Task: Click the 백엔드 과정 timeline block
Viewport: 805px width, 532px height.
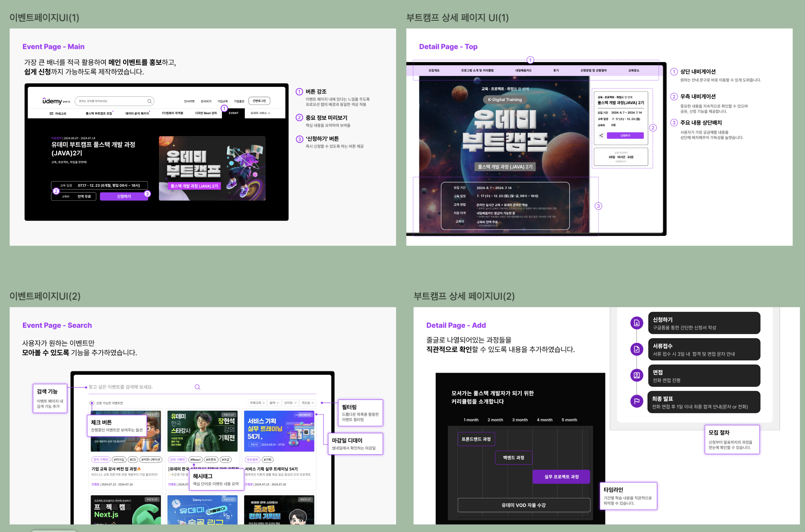Action: (x=513, y=458)
